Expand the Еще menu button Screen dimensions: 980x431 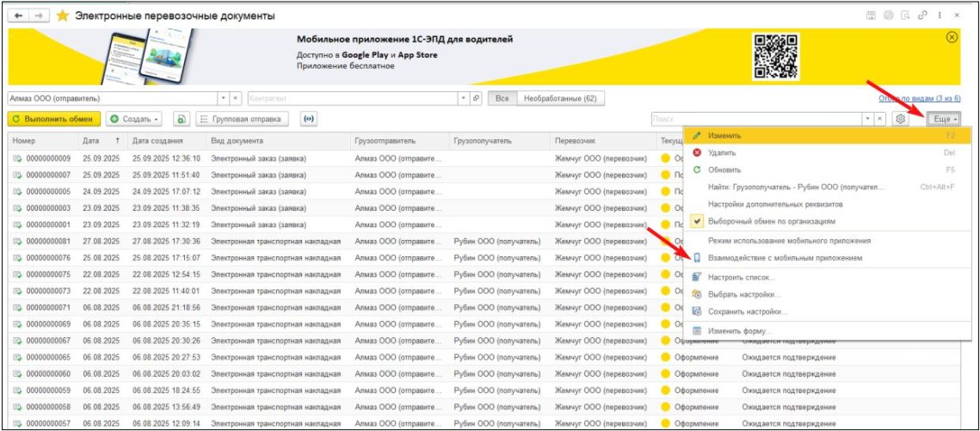click(x=946, y=119)
